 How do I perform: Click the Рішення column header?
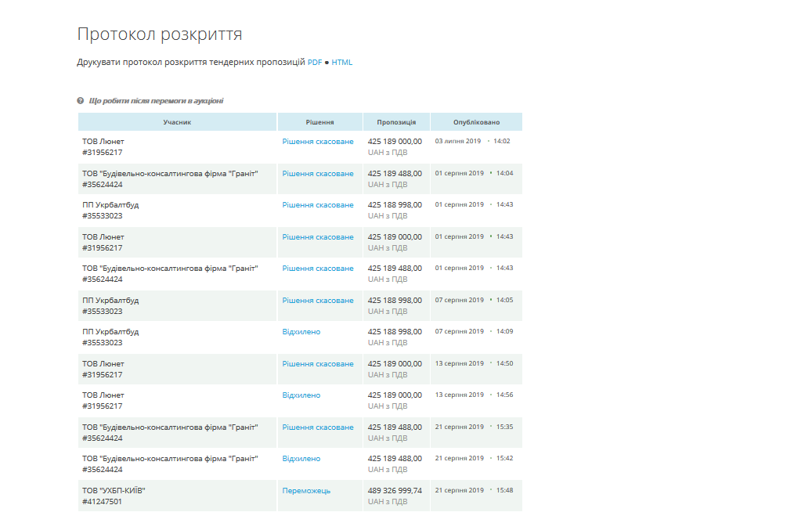point(320,122)
